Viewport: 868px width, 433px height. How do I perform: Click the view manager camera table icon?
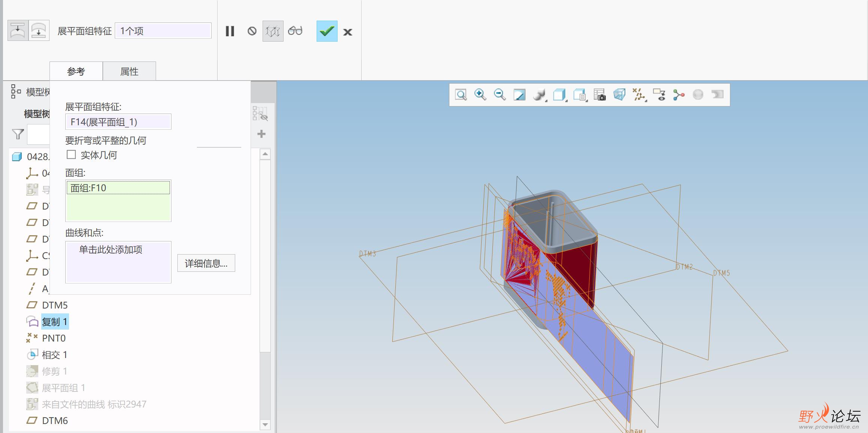[599, 95]
